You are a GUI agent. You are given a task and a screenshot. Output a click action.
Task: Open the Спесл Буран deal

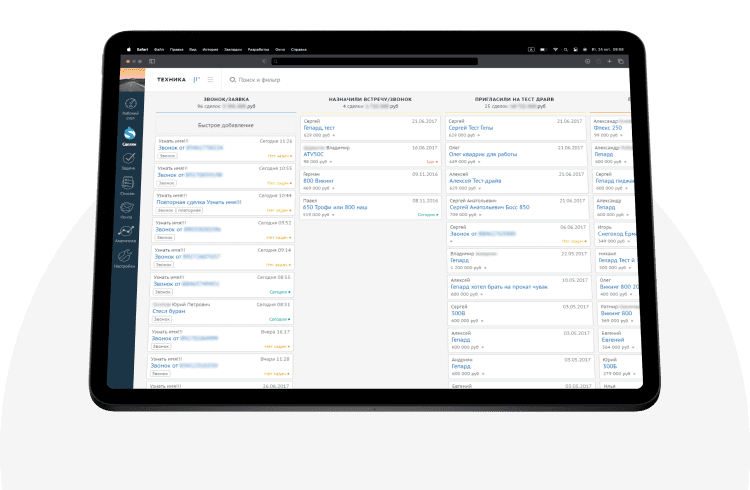168,311
